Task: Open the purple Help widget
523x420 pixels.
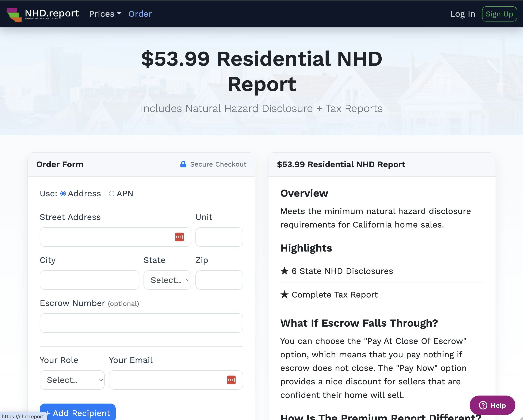Action: pyautogui.click(x=492, y=405)
